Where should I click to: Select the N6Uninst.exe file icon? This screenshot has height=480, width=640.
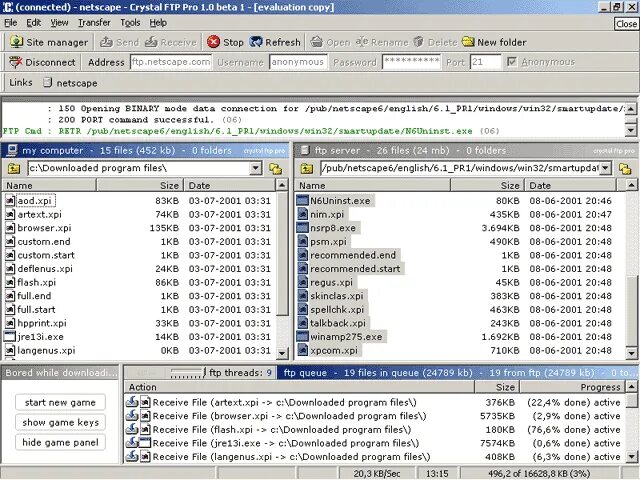pyautogui.click(x=302, y=200)
